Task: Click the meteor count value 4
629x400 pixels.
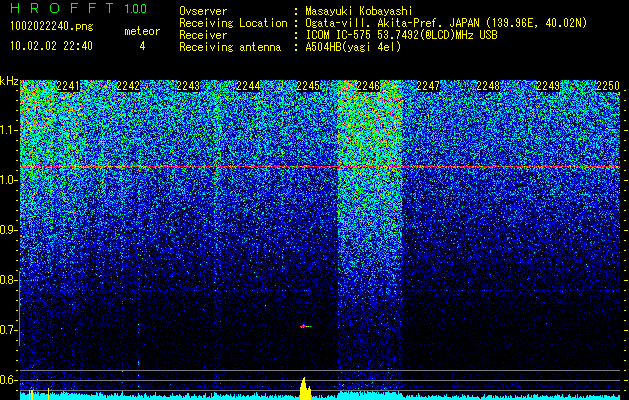Action: [142, 46]
